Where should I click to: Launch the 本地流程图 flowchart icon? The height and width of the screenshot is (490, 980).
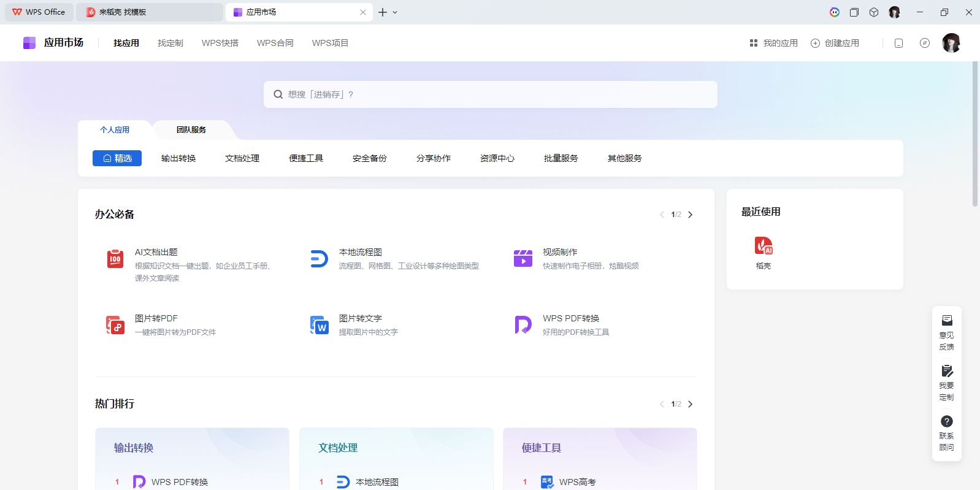319,259
